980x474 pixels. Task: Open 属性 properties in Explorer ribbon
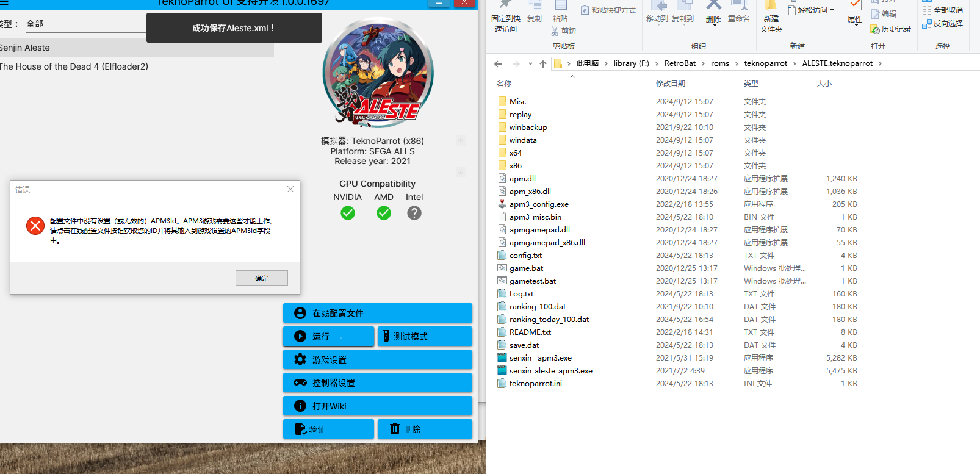[x=855, y=13]
